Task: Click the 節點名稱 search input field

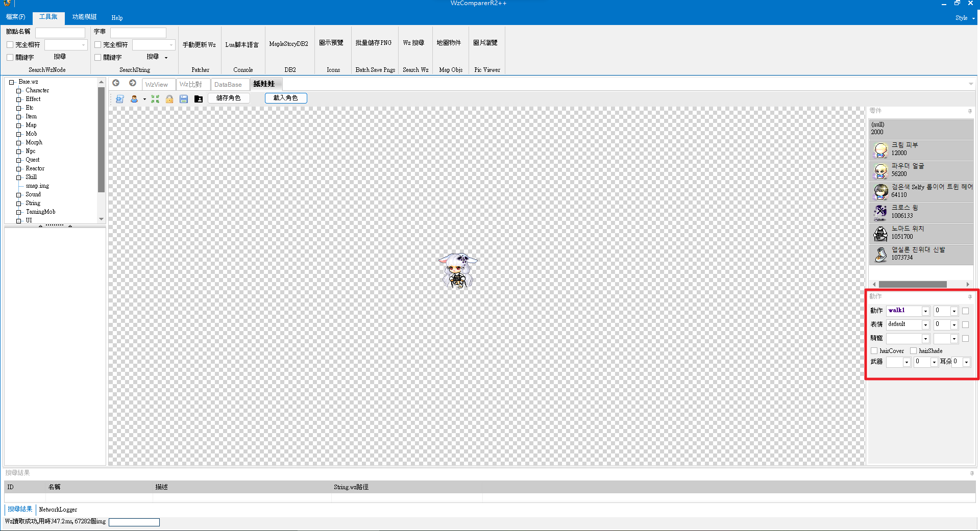Action: (60, 33)
